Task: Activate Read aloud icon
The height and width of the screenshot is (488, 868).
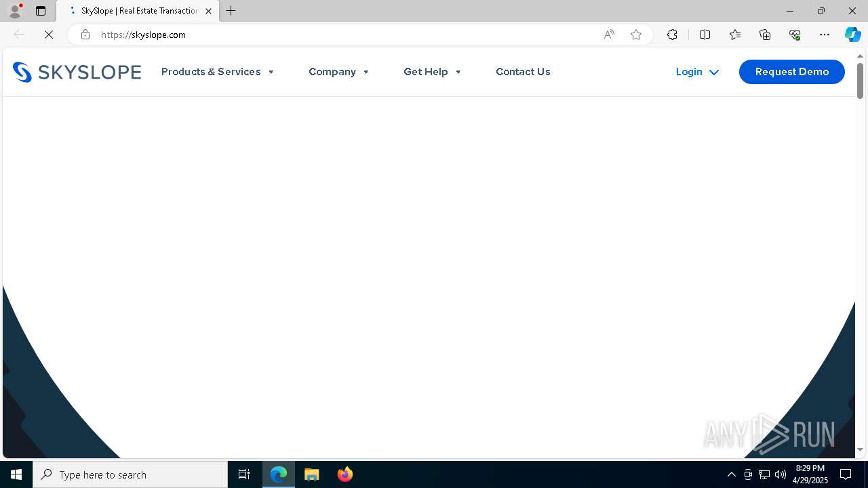Action: pos(609,35)
